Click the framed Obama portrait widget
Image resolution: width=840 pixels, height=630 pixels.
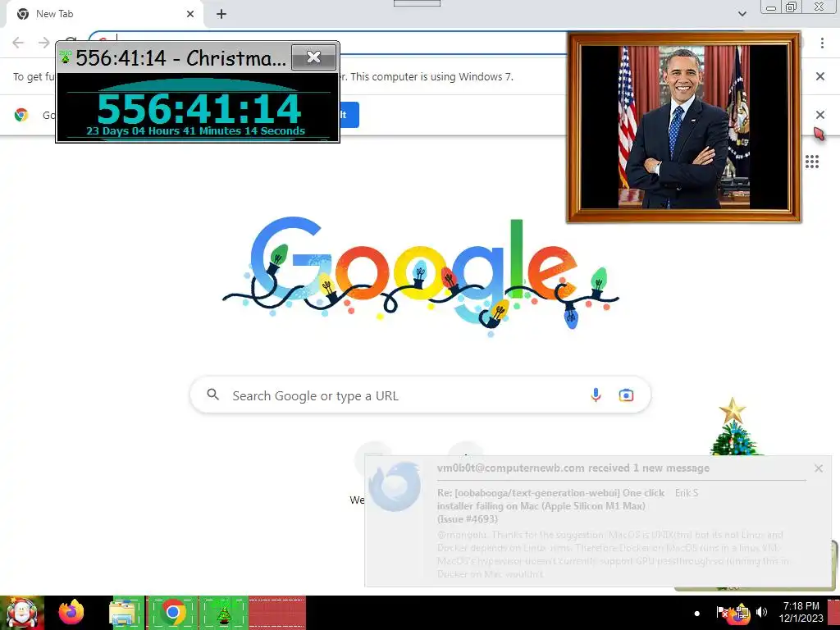pyautogui.click(x=683, y=127)
